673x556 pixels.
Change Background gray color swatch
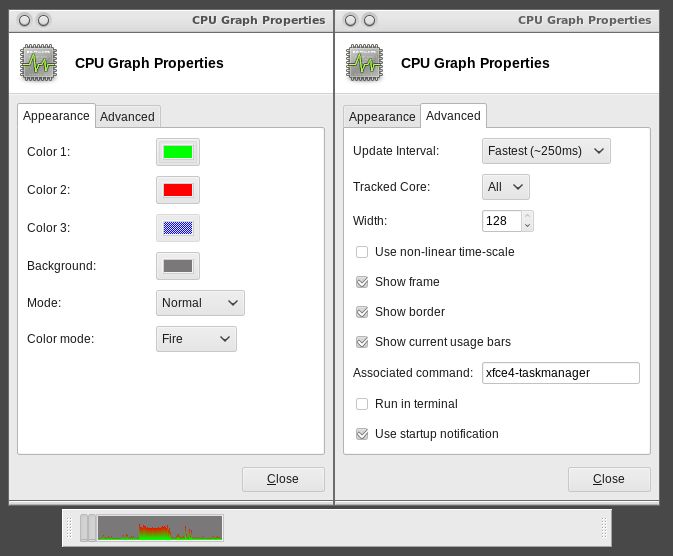click(x=178, y=266)
